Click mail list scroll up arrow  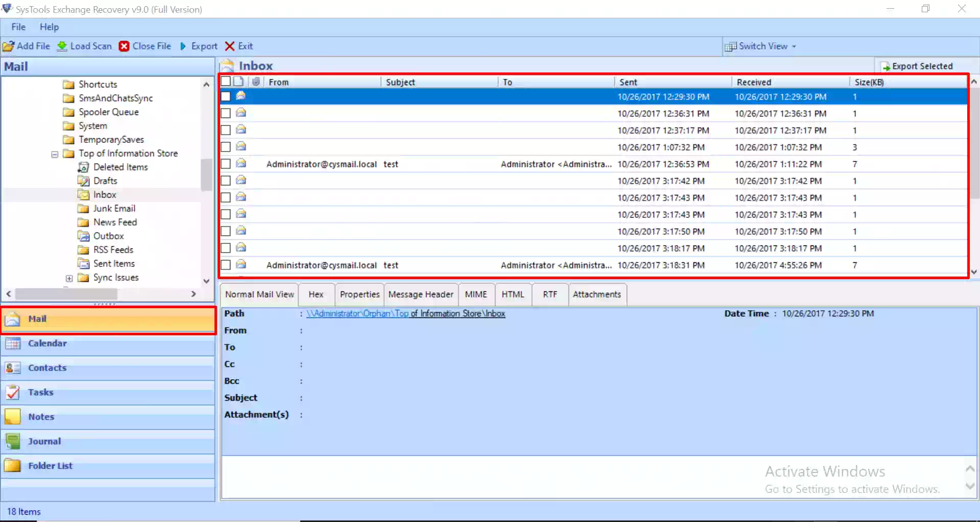974,82
